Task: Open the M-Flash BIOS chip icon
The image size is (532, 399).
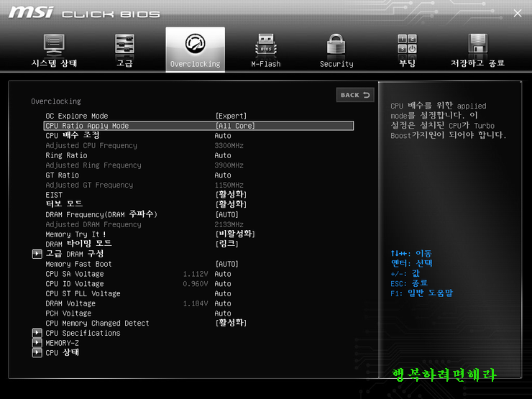Action: (x=266, y=44)
